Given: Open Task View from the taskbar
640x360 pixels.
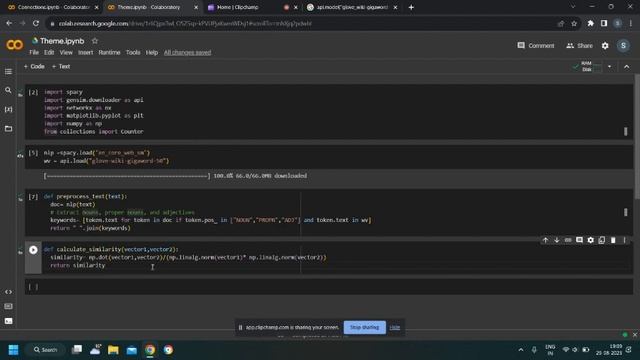Looking at the screenshot, I should click(77, 350).
